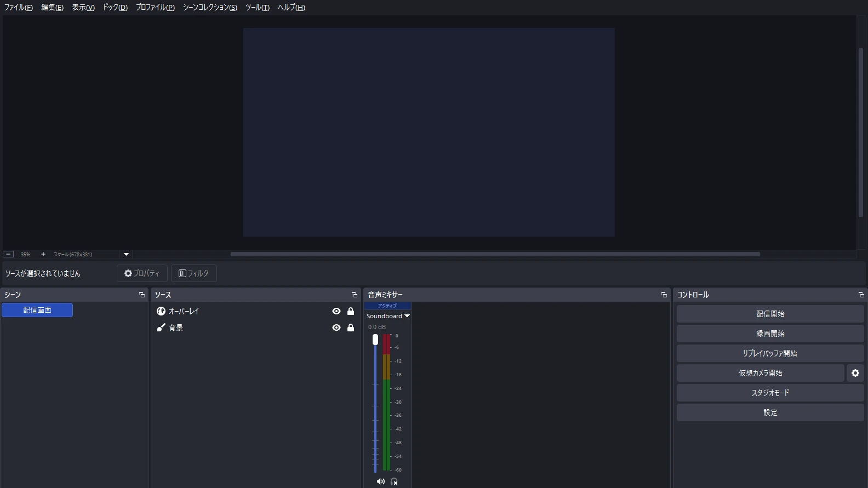The height and width of the screenshot is (488, 868).
Task: Click the プロパティ button
Action: coord(142,273)
